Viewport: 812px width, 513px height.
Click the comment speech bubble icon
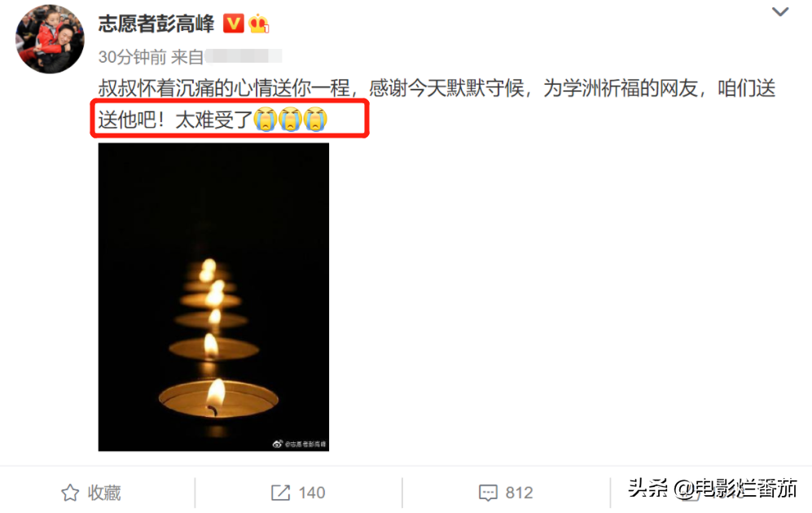pyautogui.click(x=488, y=493)
